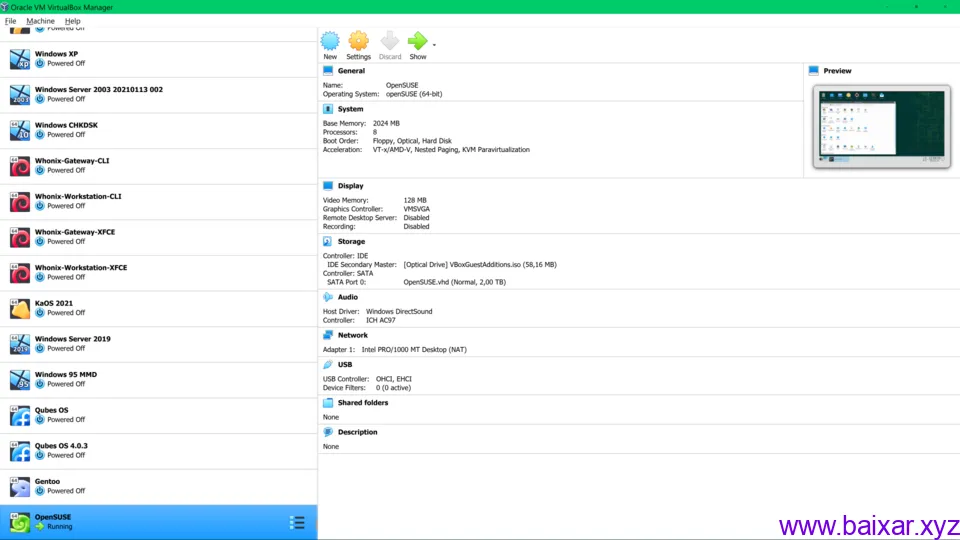Click the Graphics Controller value VMSVGA

tap(416, 209)
